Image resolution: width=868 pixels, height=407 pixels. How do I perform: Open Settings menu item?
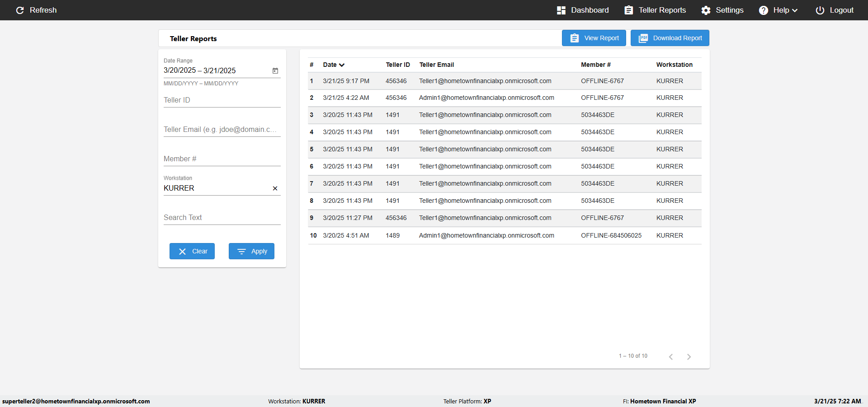(722, 10)
